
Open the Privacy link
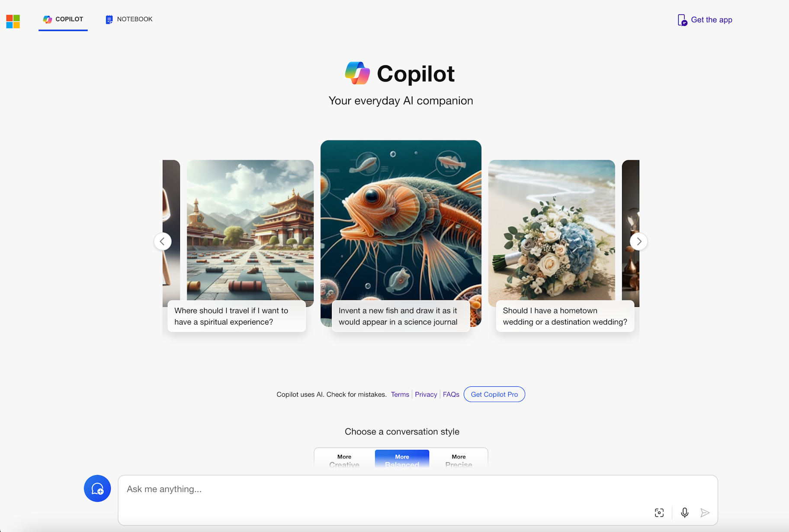(x=426, y=394)
